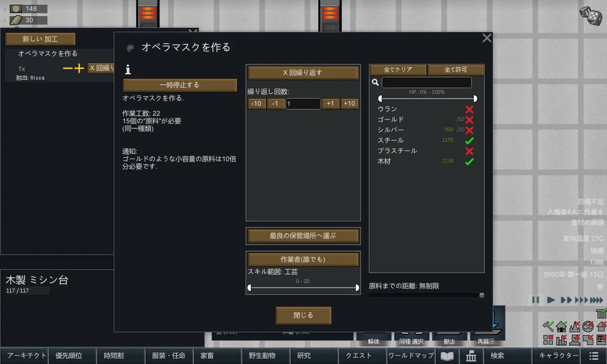Open the 研究 research tab
Screen dimensions: 607x364
click(304, 356)
